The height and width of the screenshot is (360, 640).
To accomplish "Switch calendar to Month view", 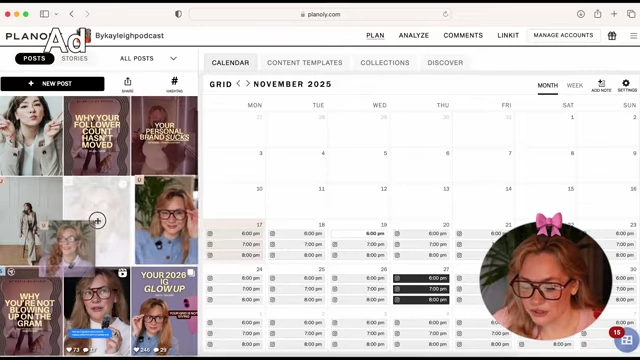I will click(547, 85).
